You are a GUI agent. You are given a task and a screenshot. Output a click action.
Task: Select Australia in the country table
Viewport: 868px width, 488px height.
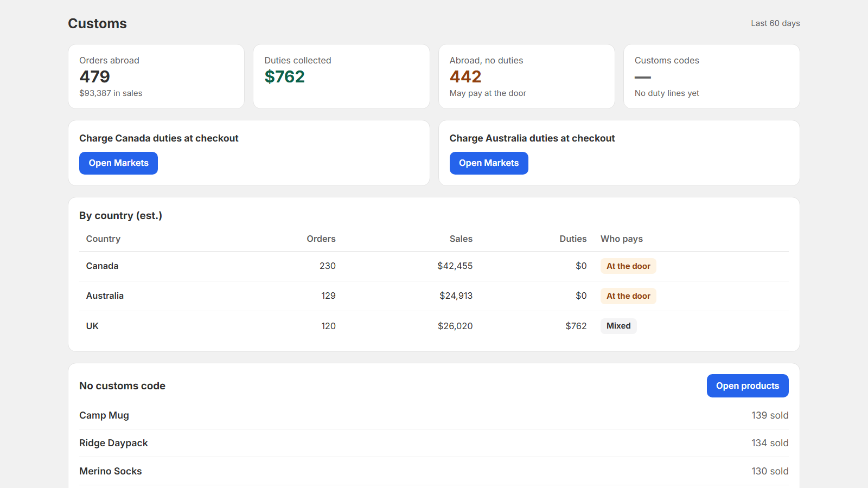point(105,296)
